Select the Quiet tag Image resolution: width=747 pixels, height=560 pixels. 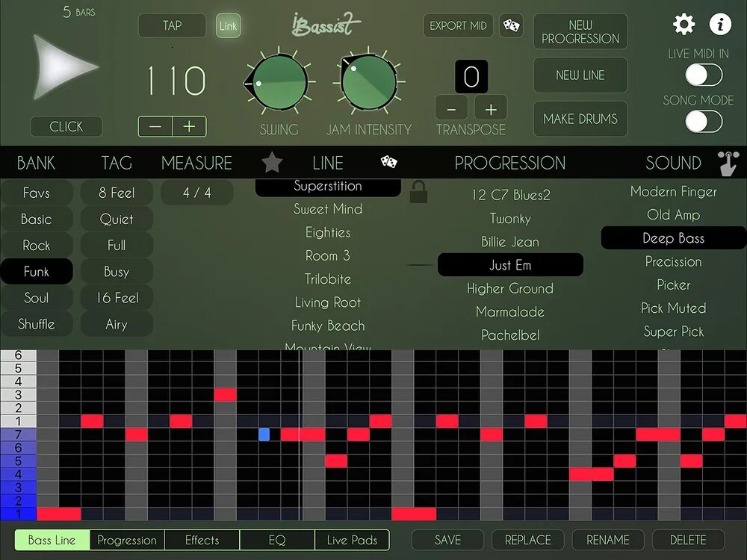(117, 219)
